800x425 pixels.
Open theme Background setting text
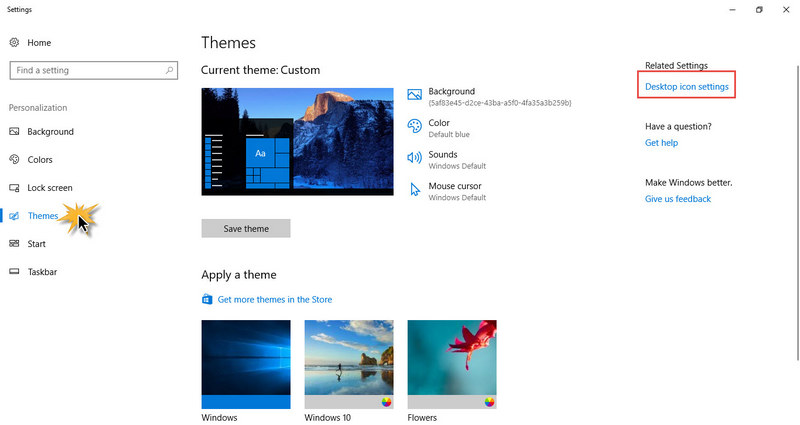pos(499,96)
